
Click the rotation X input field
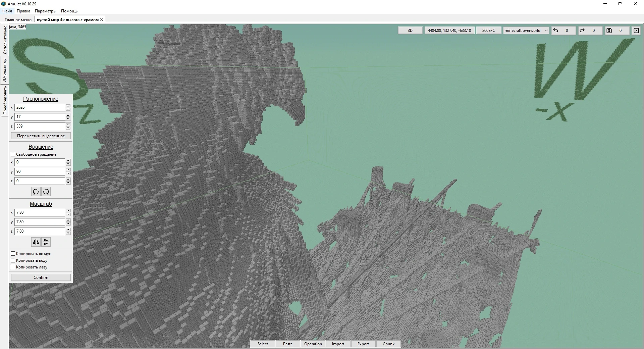[x=40, y=162]
